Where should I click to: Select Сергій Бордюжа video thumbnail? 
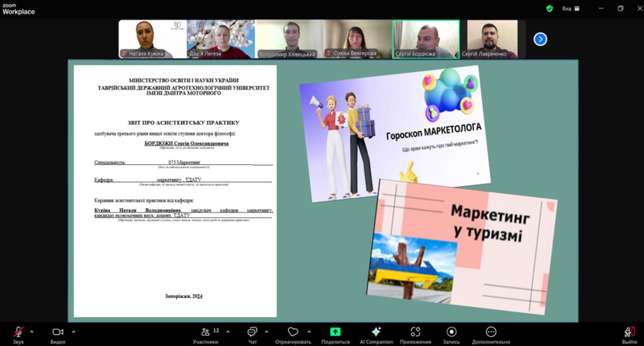426,39
